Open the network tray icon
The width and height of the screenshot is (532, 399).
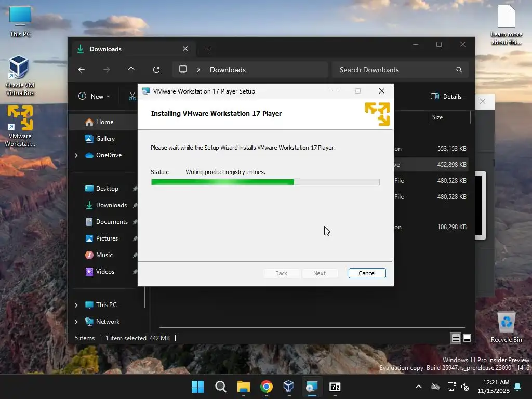(x=451, y=387)
